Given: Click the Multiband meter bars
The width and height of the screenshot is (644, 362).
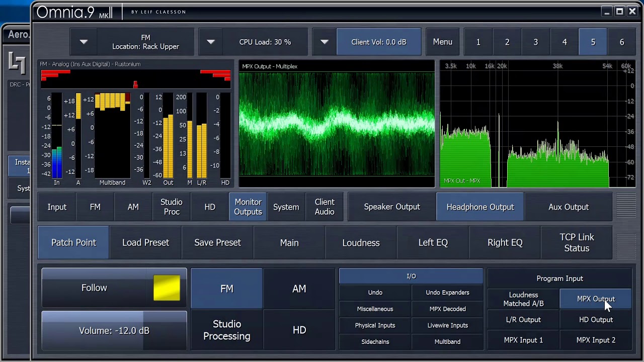Looking at the screenshot, I should [x=112, y=135].
